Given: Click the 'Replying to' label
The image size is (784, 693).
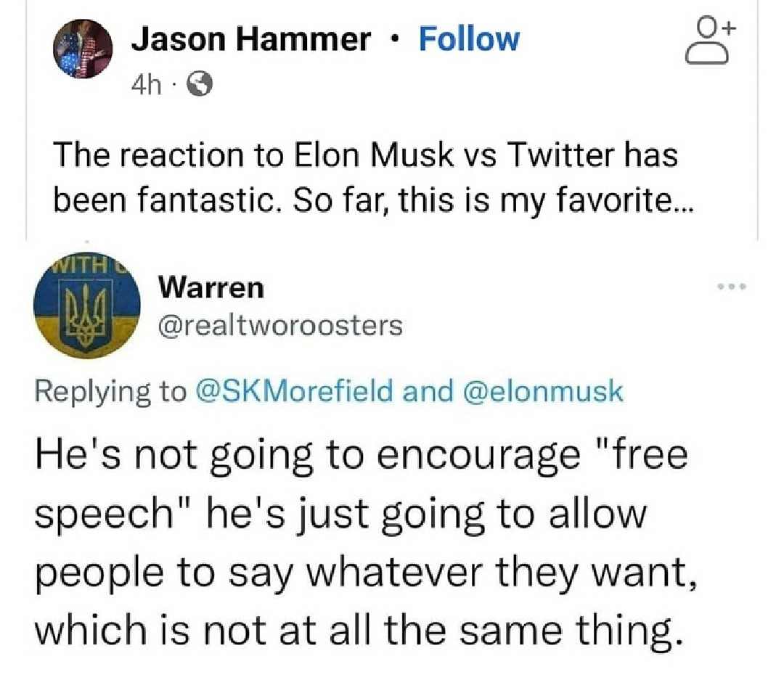Looking at the screenshot, I should [110, 392].
